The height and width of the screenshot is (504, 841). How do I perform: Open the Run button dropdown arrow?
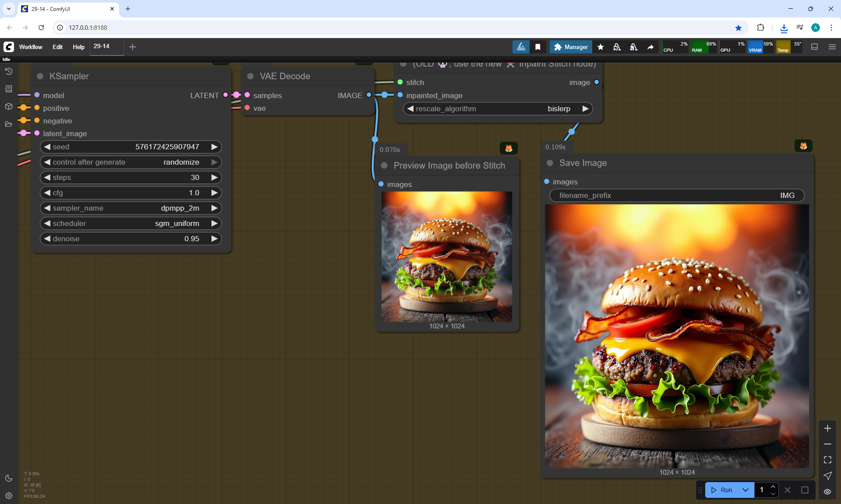click(x=745, y=490)
